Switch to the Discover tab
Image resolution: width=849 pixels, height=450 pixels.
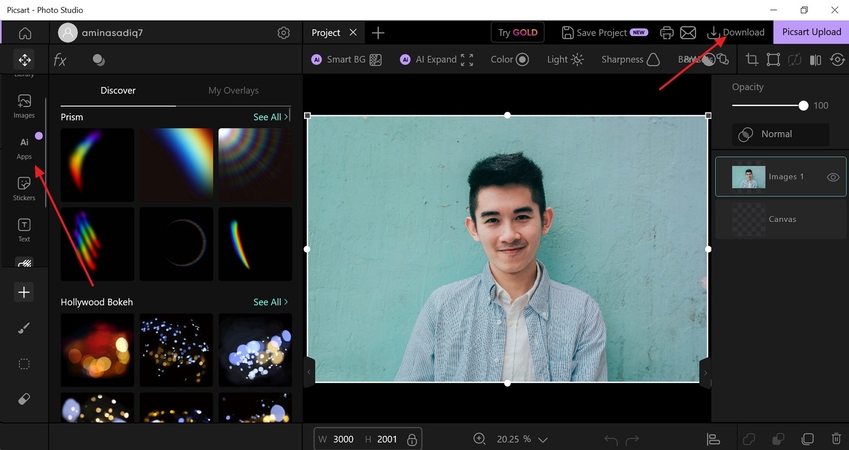[x=117, y=90]
